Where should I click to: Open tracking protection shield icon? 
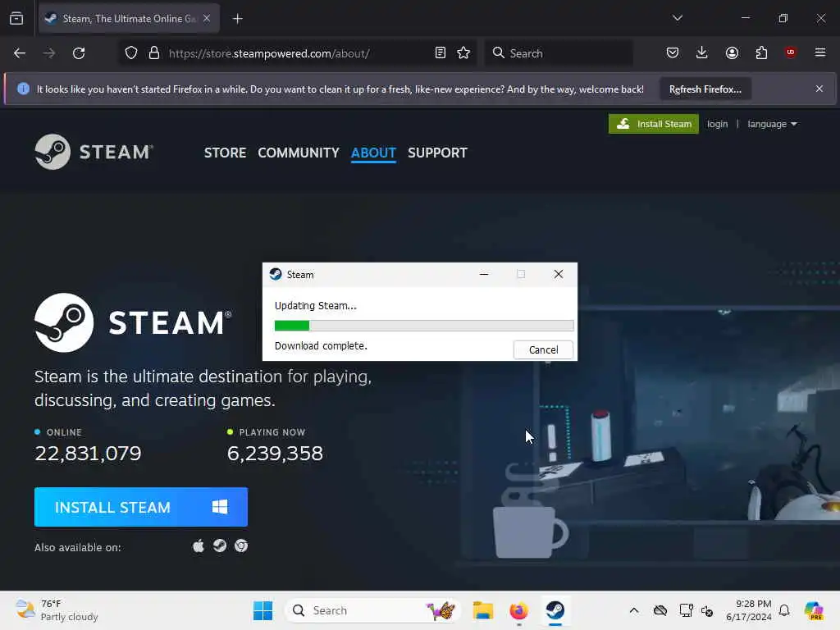(x=131, y=53)
